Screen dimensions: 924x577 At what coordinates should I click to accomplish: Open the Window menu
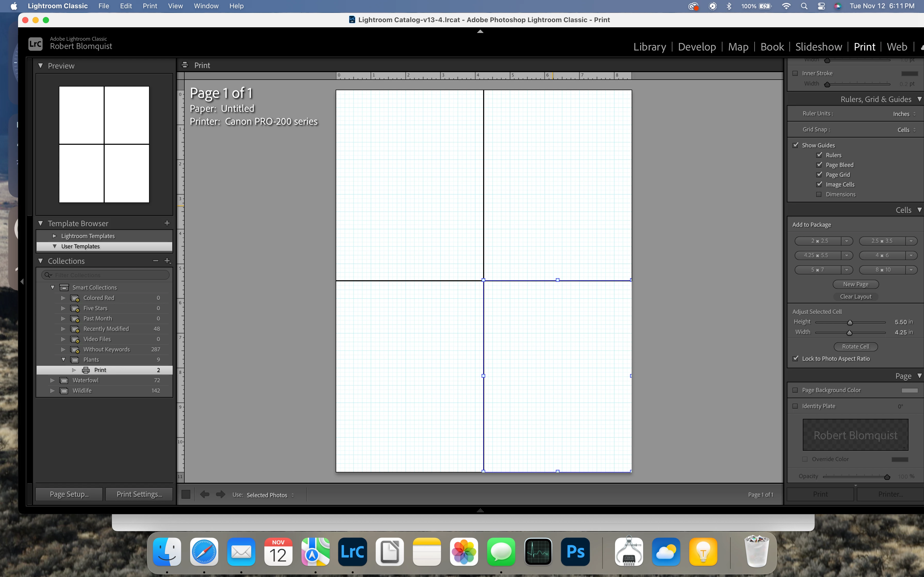206,6
